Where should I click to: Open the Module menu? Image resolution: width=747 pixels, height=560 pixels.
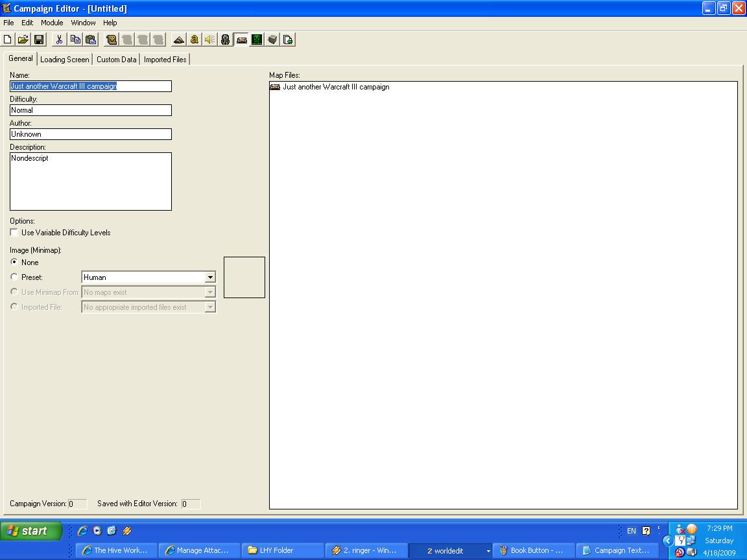pos(52,23)
